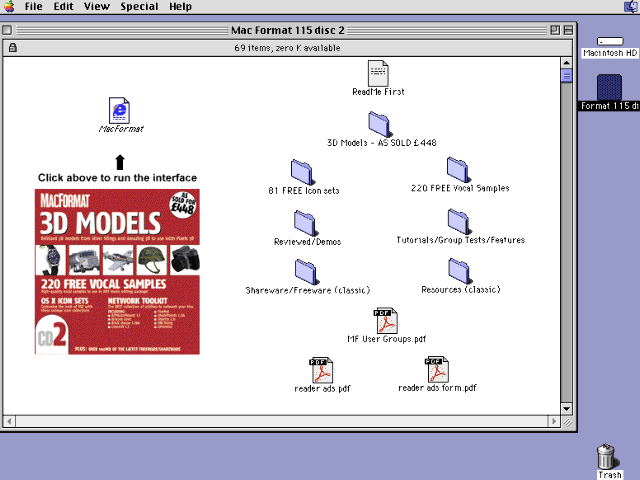Click the horizontal scrollbar right arrow
The height and width of the screenshot is (480, 640).
coord(553,421)
